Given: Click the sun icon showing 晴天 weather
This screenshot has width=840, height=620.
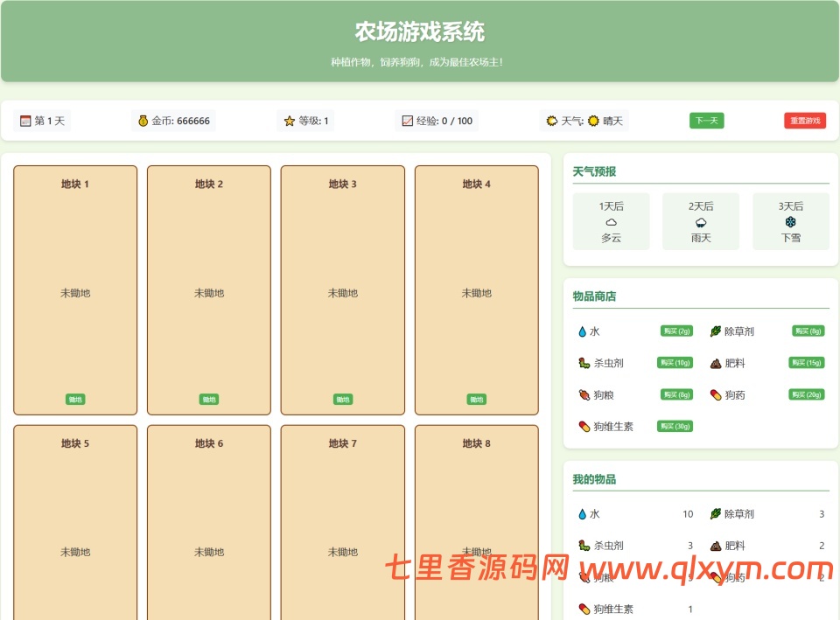Looking at the screenshot, I should tap(592, 121).
